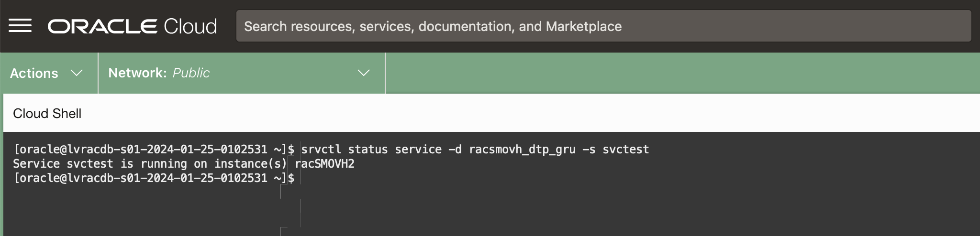This screenshot has height=236, width=980.
Task: Click the Cloud Shell title
Action: pos(47,114)
